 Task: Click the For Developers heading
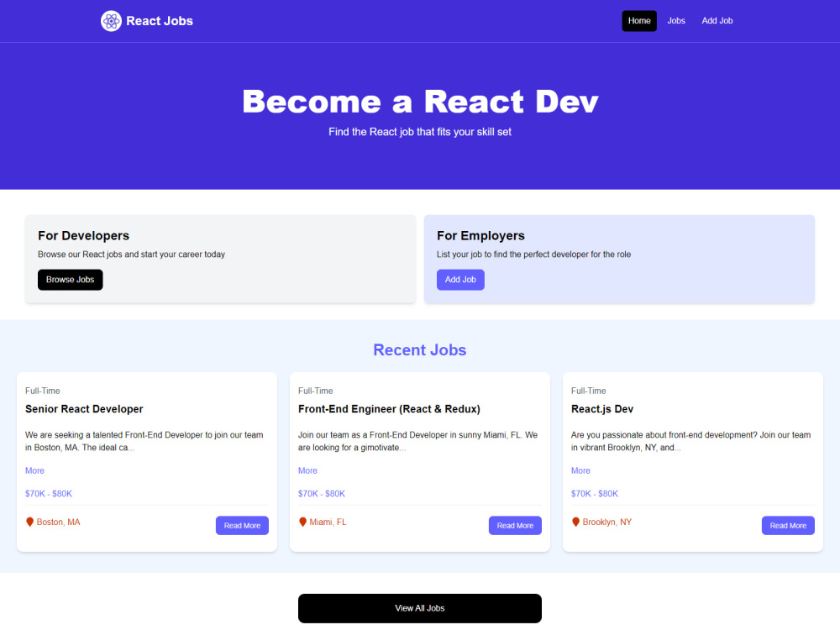(x=83, y=236)
